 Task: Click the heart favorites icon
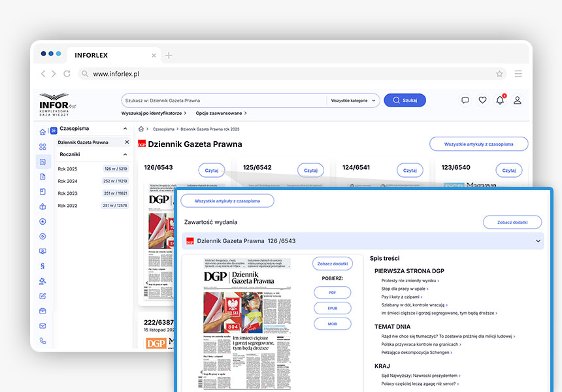click(x=482, y=100)
